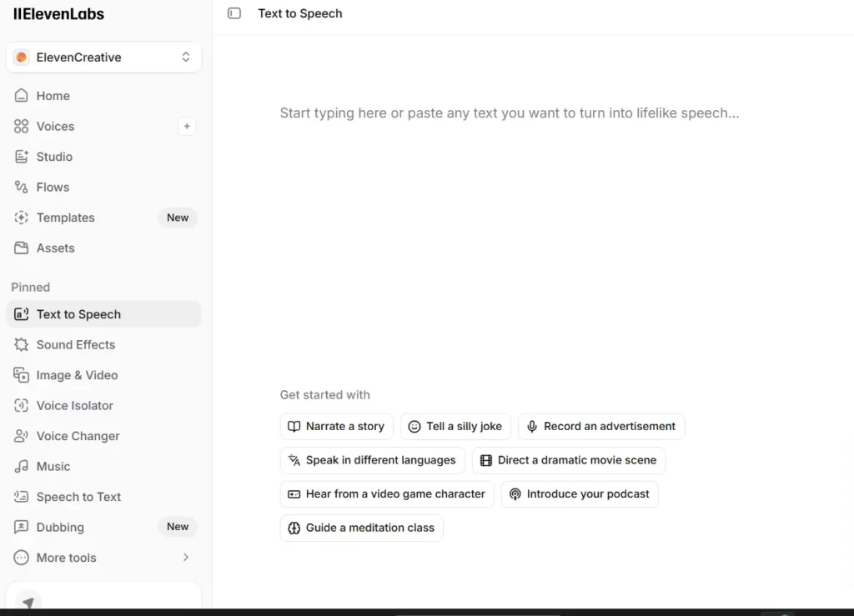Click the Text to Speech sidebar icon
The width and height of the screenshot is (854, 616).
21,314
